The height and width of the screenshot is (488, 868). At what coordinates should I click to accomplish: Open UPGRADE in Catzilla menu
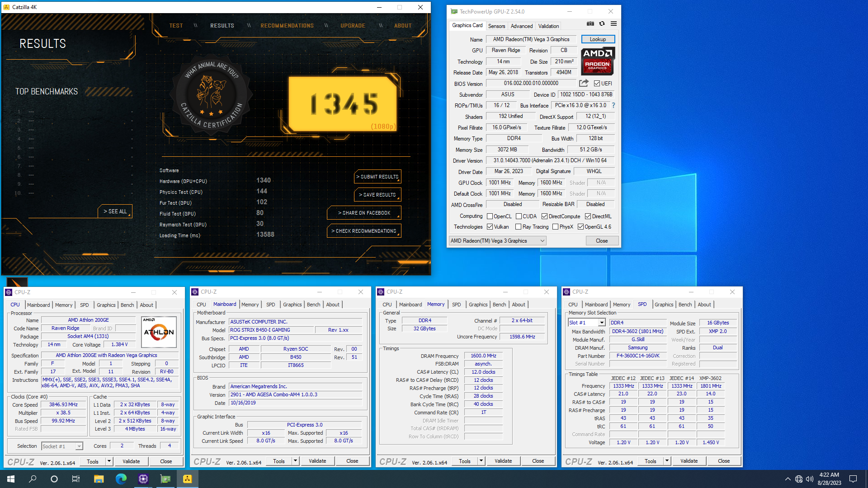(353, 26)
